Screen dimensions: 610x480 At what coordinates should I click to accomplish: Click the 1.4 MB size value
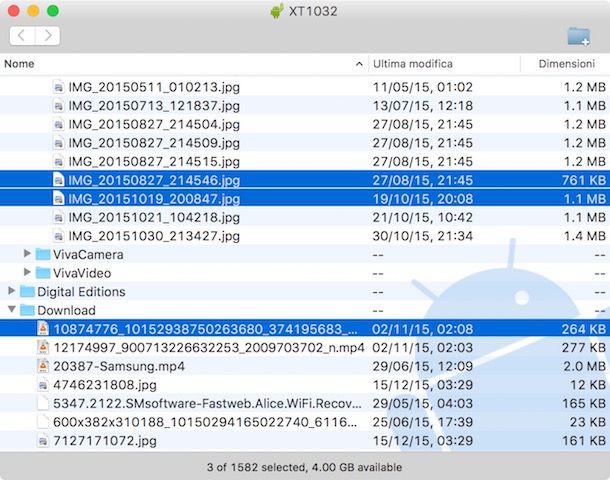[585, 236]
